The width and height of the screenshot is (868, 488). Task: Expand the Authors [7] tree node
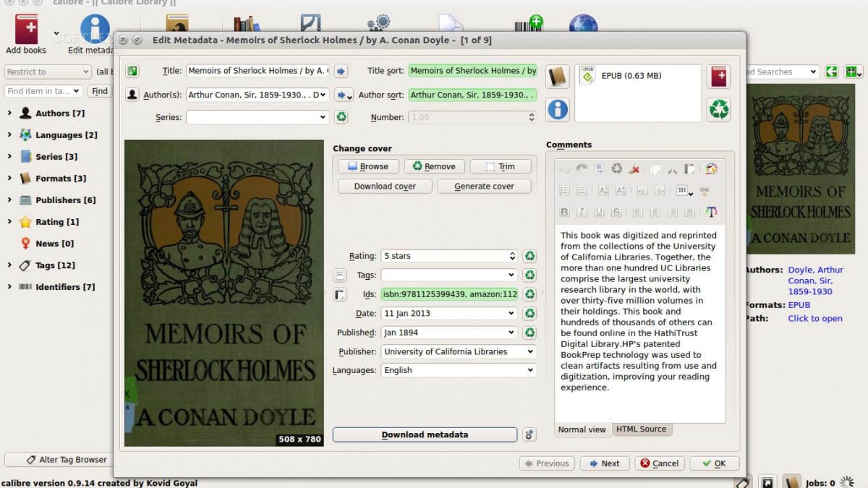click(x=9, y=114)
